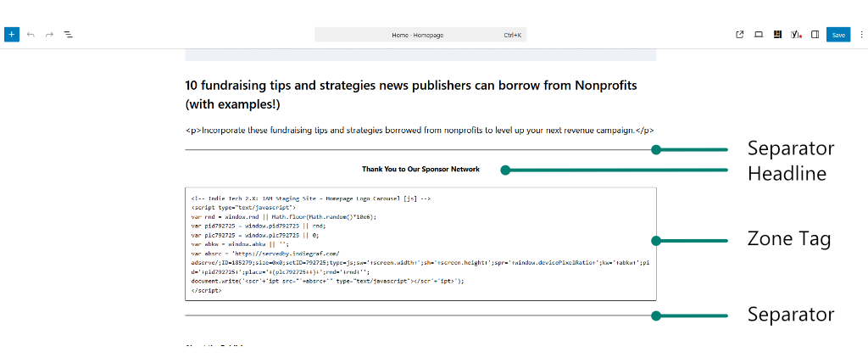This screenshot has width=868, height=363.
Task: Open the block patterns plugin icon
Action: [777, 35]
